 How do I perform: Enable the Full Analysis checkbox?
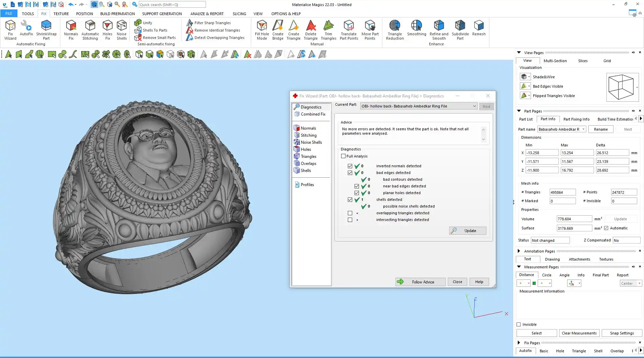point(343,156)
